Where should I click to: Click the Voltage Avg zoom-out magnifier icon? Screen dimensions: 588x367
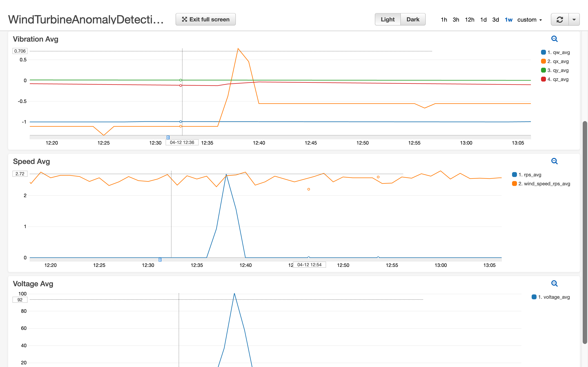point(554,283)
